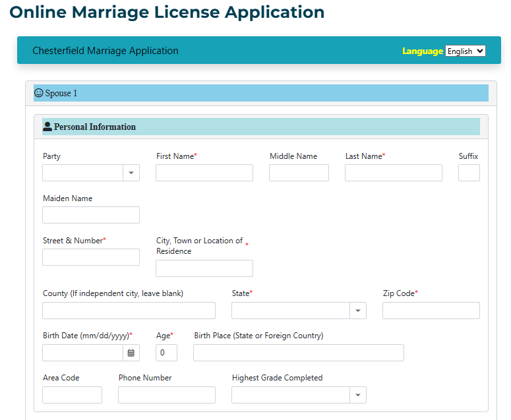Image resolution: width=511 pixels, height=420 pixels.
Task: Click the Age field showing 0
Action: 166,353
